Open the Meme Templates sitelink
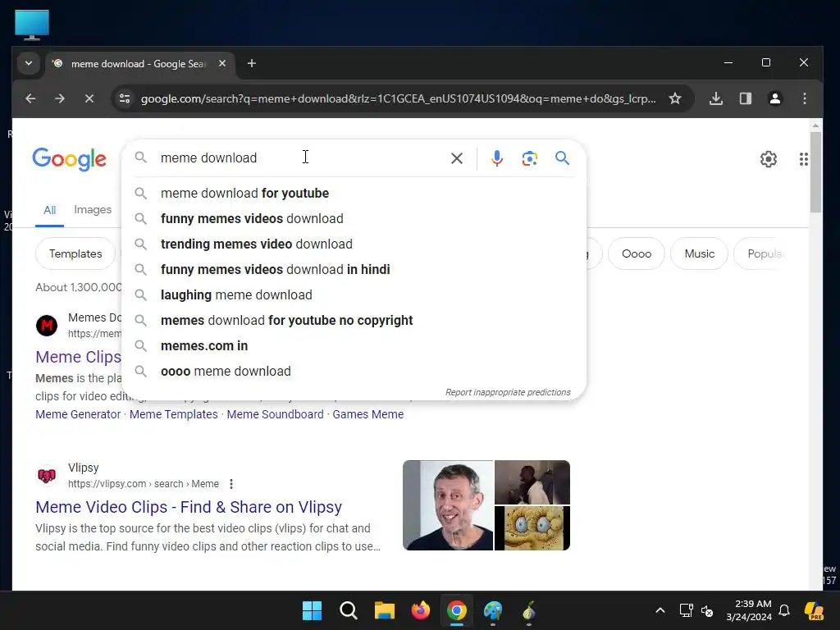The image size is (840, 630). 174,414
